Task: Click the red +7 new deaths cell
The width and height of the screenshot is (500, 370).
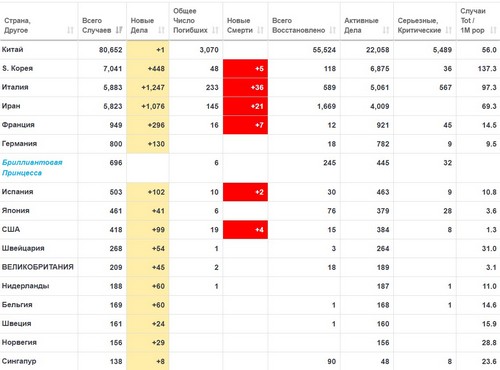Action: [x=245, y=125]
